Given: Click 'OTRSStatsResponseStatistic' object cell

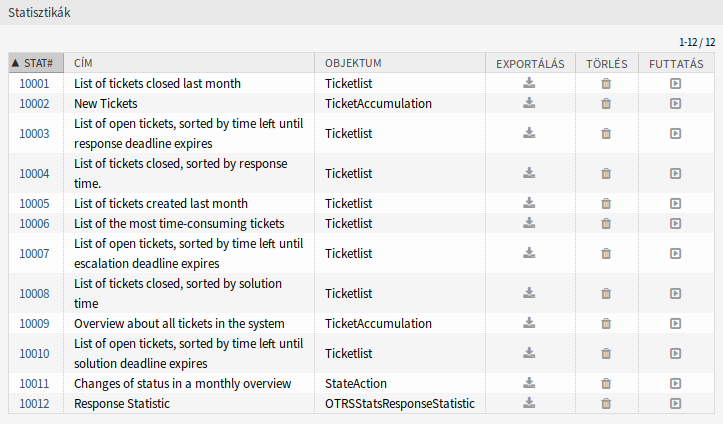Looking at the screenshot, I should pos(400,403).
